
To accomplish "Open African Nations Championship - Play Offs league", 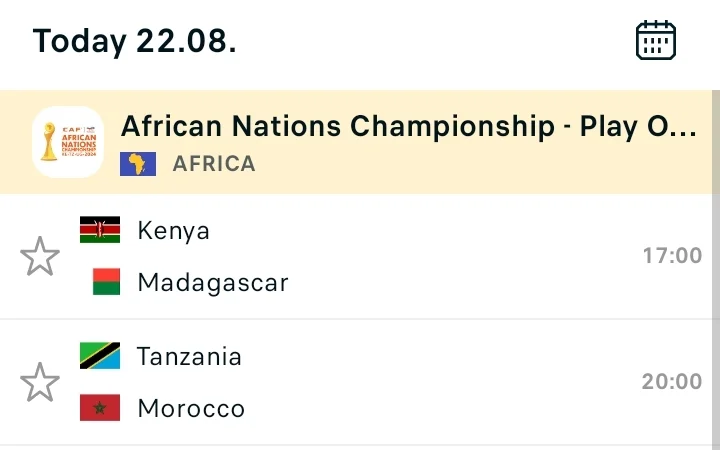I will pos(409,126).
